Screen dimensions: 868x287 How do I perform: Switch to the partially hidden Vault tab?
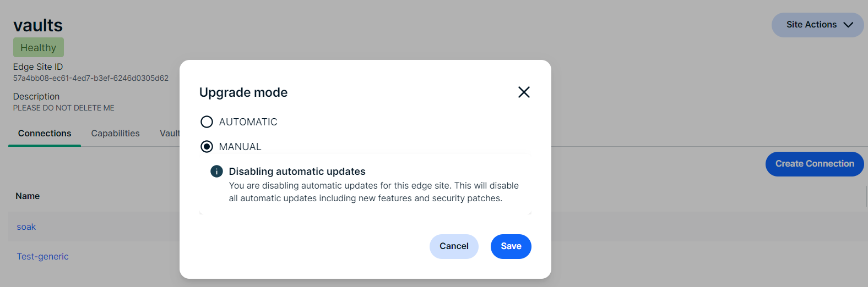(170, 134)
